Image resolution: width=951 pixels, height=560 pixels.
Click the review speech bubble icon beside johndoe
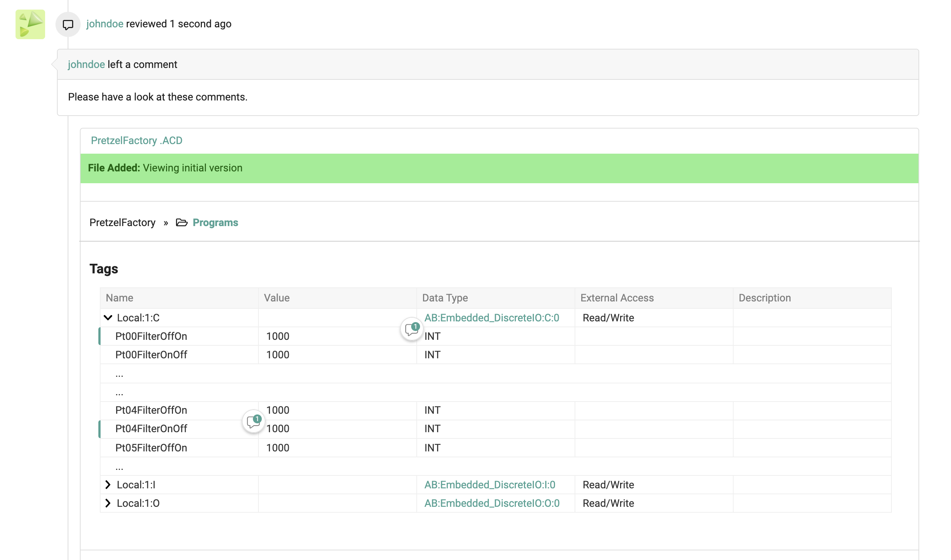[x=68, y=25]
